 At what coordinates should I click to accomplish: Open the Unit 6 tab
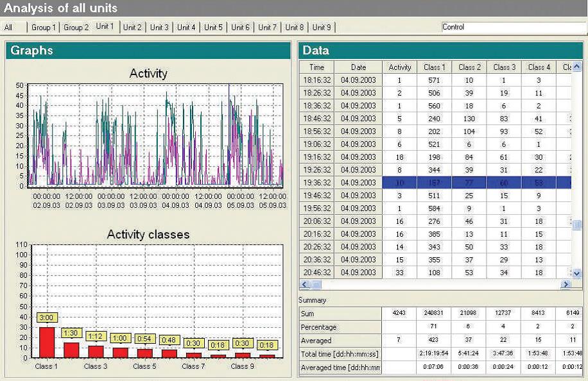click(x=240, y=28)
